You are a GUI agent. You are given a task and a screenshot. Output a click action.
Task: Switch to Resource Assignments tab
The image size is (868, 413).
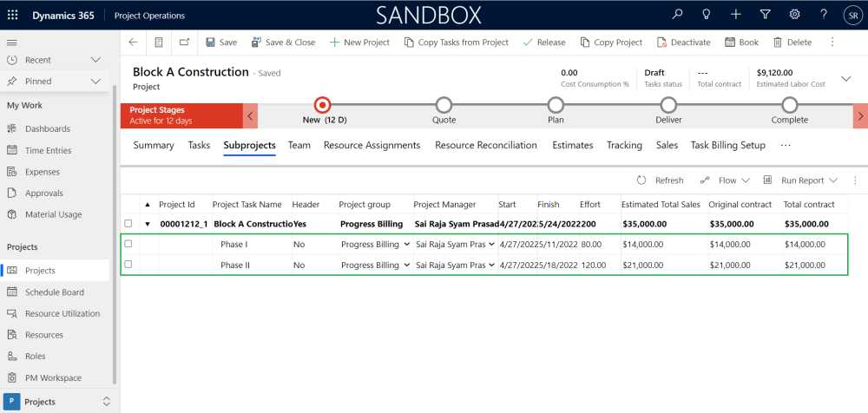[372, 145]
